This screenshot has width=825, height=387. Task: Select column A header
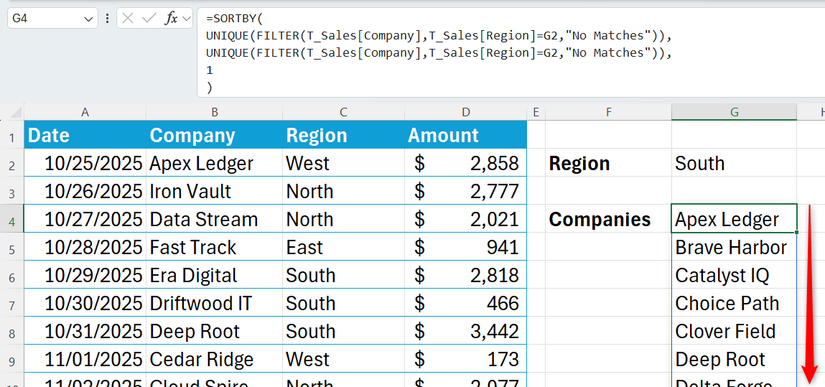click(85, 112)
